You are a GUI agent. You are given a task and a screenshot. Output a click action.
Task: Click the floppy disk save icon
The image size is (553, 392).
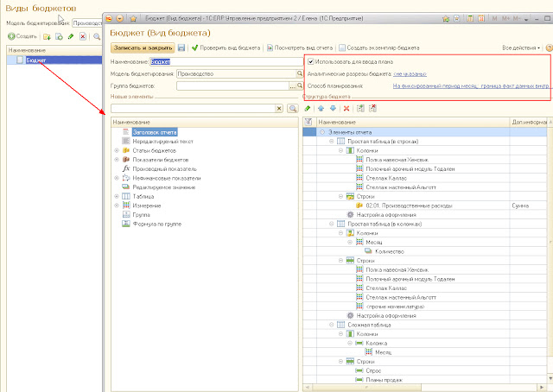[181, 47]
